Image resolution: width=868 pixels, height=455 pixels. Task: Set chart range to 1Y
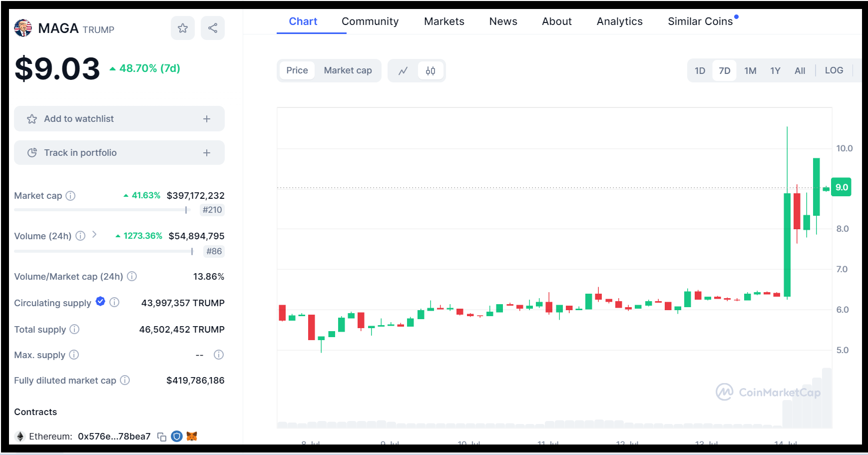pos(775,70)
